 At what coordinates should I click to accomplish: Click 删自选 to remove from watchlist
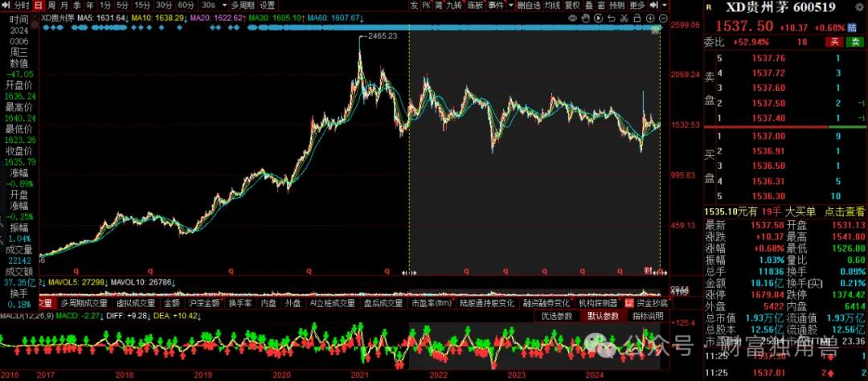pos(529,6)
